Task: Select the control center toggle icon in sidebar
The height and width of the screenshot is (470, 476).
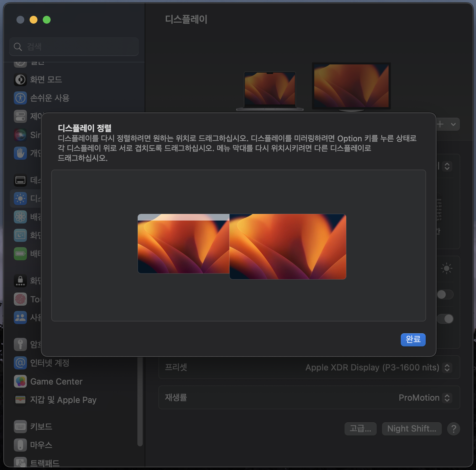Action: 20,116
